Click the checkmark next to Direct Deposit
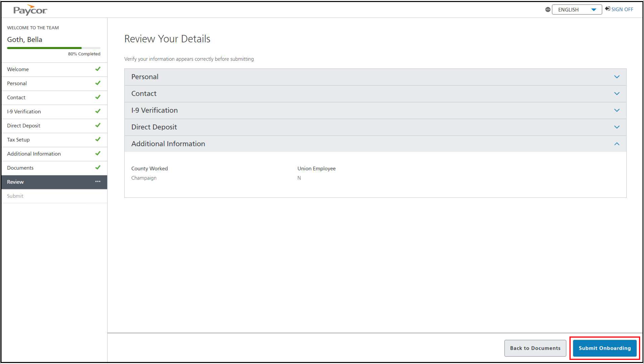Viewport: 644px width, 364px height. coord(98,125)
